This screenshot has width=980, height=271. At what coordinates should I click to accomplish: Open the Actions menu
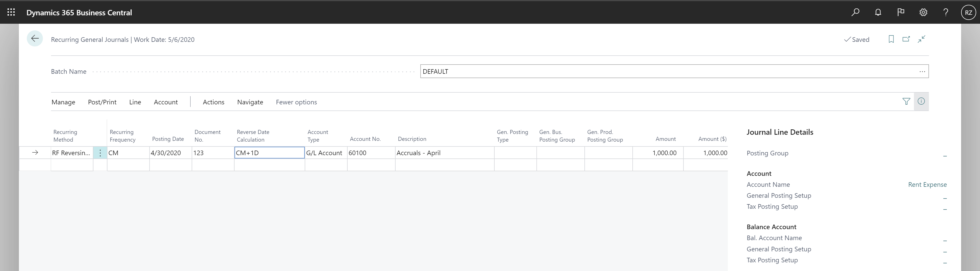pos(213,102)
